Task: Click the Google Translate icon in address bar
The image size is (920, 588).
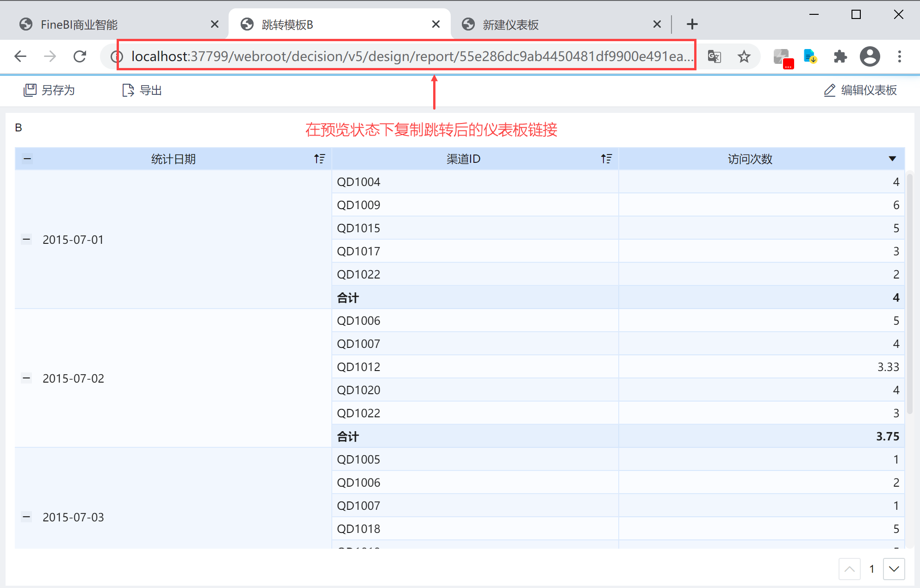Action: click(714, 56)
